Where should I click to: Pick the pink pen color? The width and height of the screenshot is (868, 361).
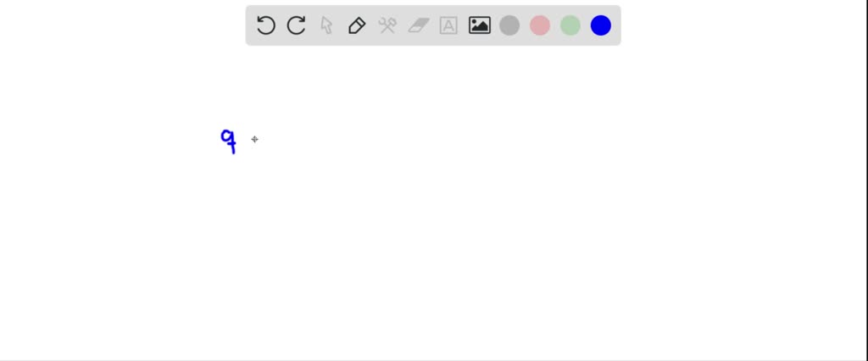(540, 25)
